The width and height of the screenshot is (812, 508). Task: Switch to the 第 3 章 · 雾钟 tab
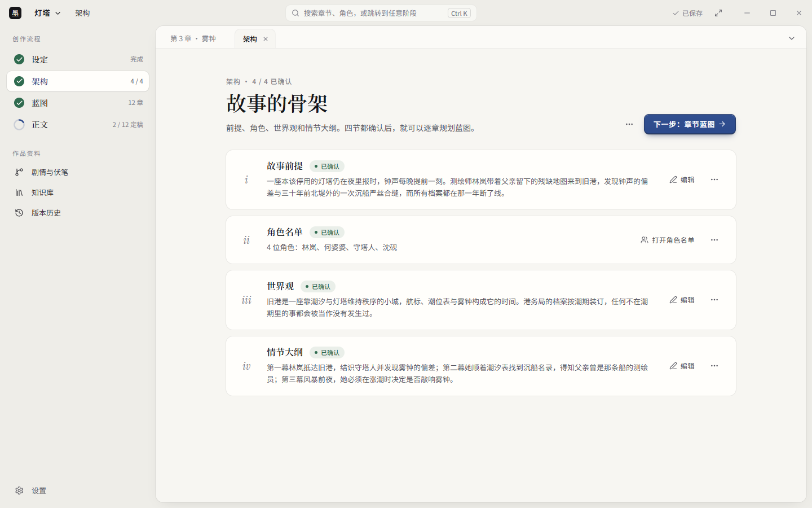tap(193, 39)
